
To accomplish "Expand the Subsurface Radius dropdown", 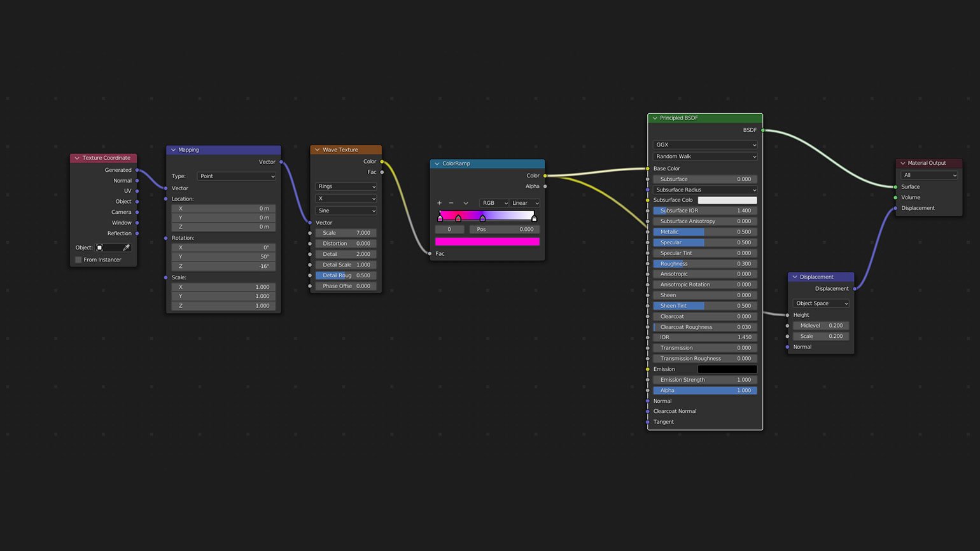I will (705, 190).
